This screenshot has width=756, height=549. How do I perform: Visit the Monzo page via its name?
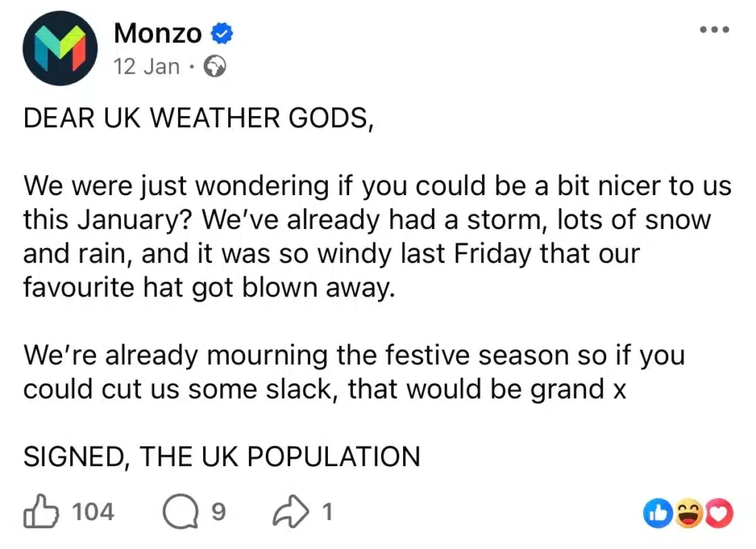(x=157, y=33)
